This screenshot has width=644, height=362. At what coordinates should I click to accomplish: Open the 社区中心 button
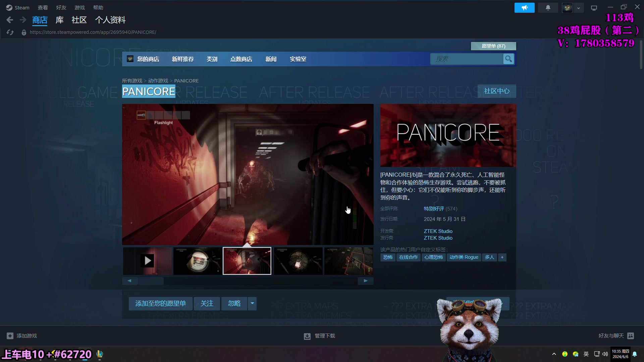(x=497, y=91)
